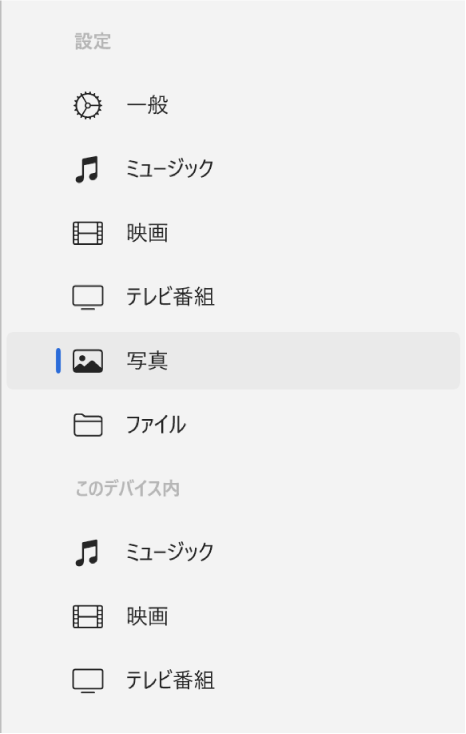Show 映画 under このデバイス内
This screenshot has height=734, width=466.
click(x=233, y=616)
